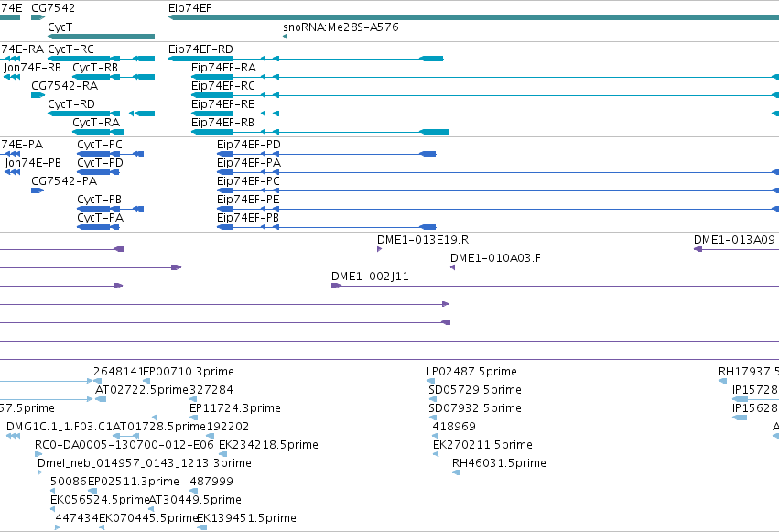Image resolution: width=779 pixels, height=532 pixels.
Task: Select the CycT-PC protein feature
Action: 110,154
